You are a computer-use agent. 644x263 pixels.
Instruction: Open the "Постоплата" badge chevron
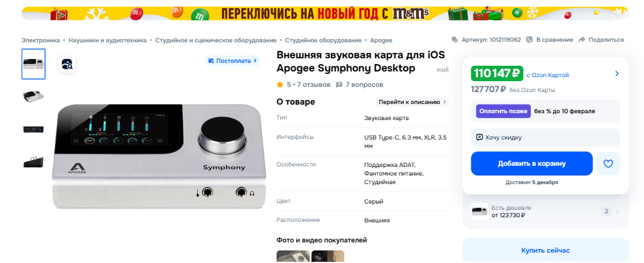pyautogui.click(x=255, y=61)
